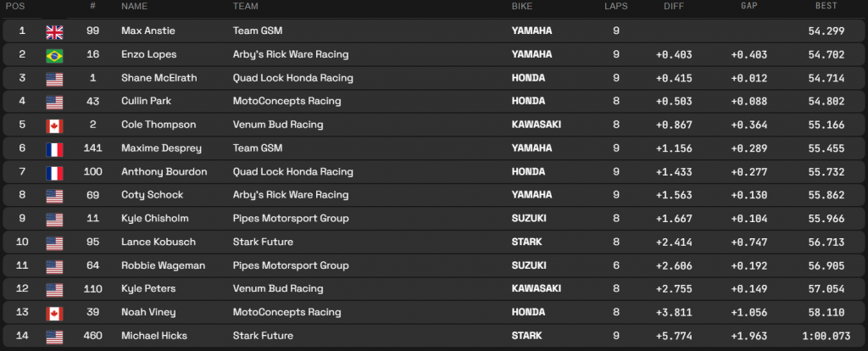Open rider Max Anstie's name
This screenshot has width=868, height=351.
(x=147, y=31)
